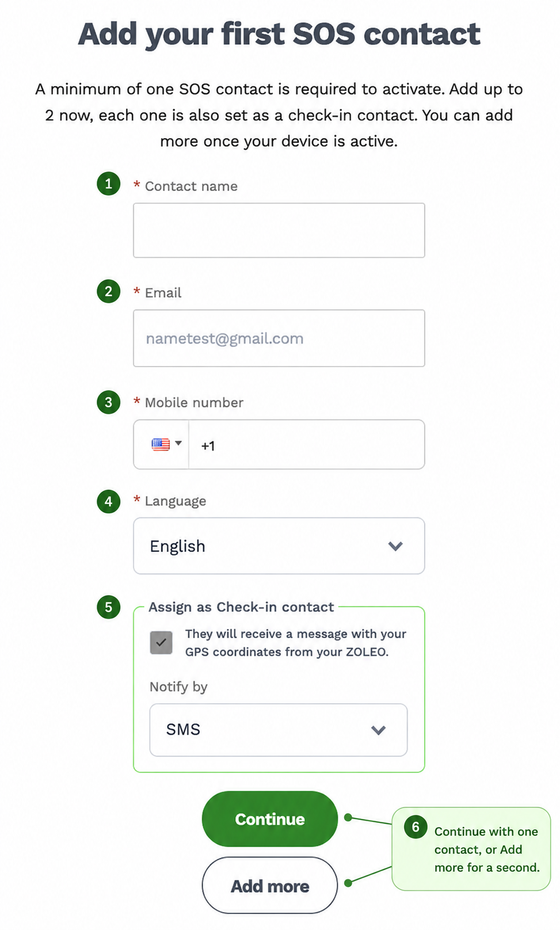Screen dimensions: 560x930
Task: Click the Assign as Check-in contact label
Action: 241,607
